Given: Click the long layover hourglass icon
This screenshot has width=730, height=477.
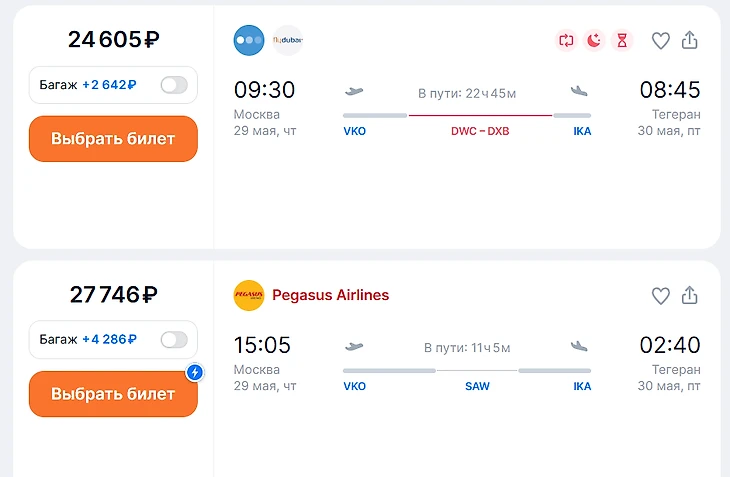Looking at the screenshot, I should (x=622, y=41).
